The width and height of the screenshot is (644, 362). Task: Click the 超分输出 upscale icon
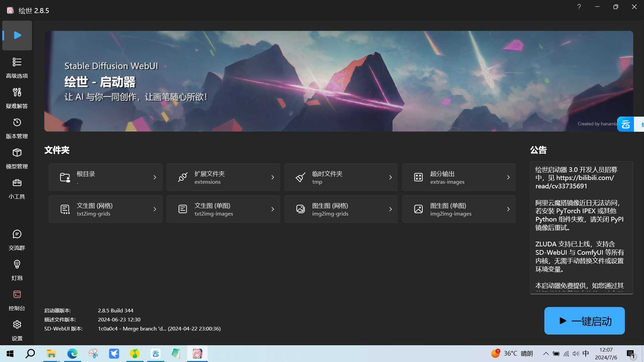tap(418, 177)
